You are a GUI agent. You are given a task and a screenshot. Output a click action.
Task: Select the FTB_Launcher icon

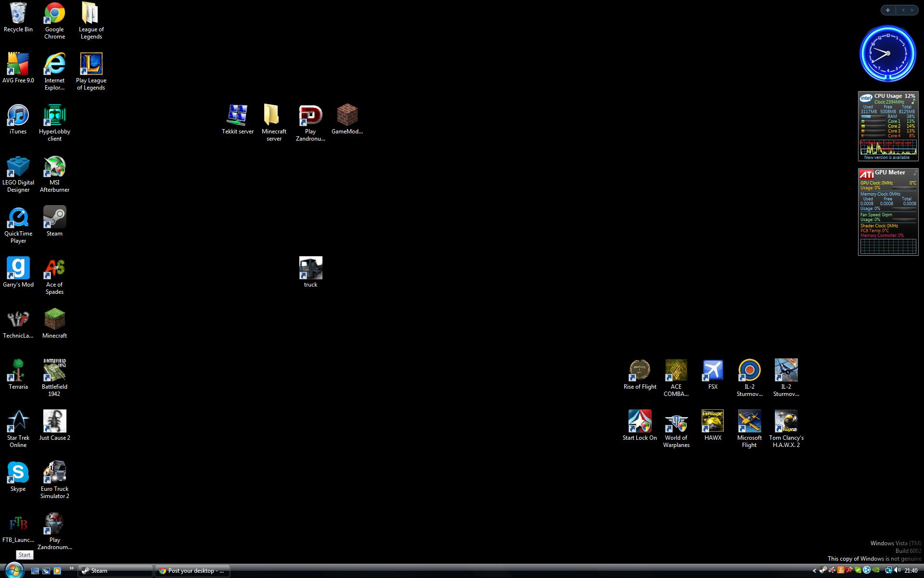point(18,528)
